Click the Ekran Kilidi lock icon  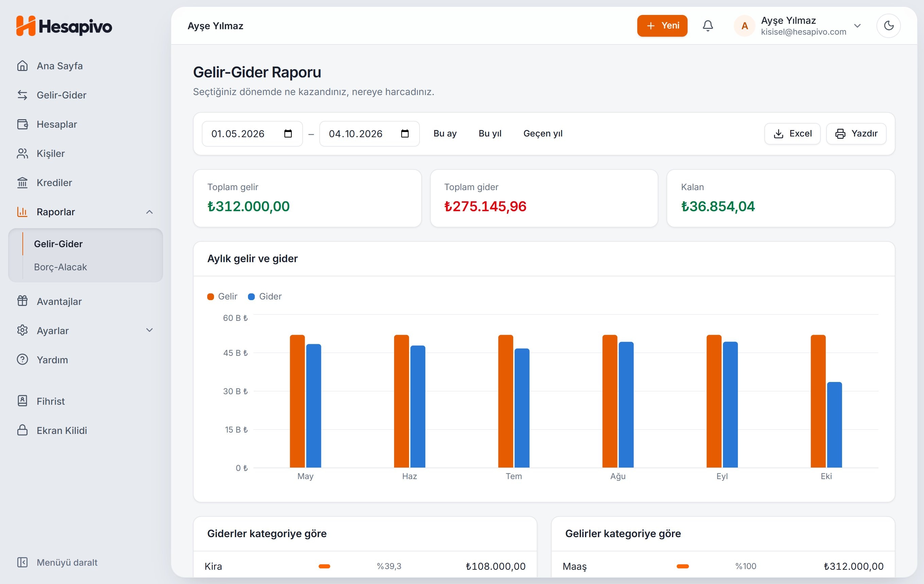pyautogui.click(x=22, y=430)
